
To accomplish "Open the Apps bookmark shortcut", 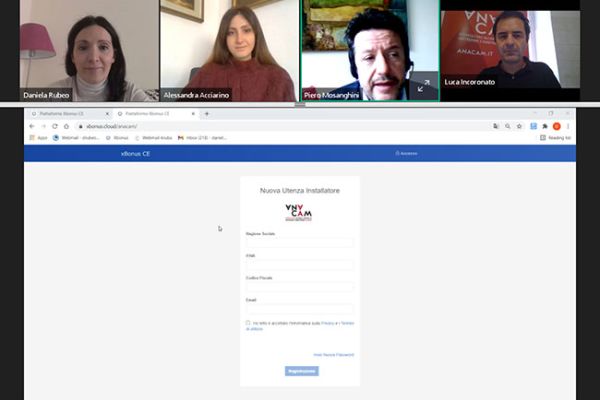I will point(39,138).
